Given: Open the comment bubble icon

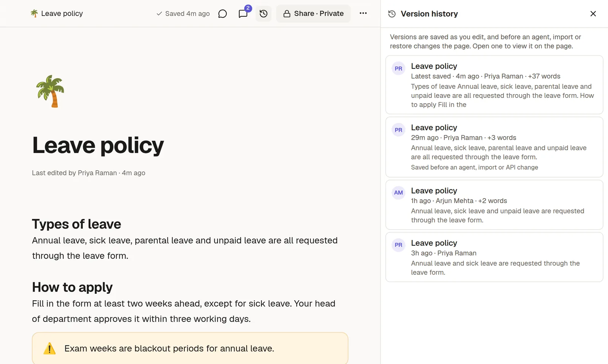Looking at the screenshot, I should point(223,14).
